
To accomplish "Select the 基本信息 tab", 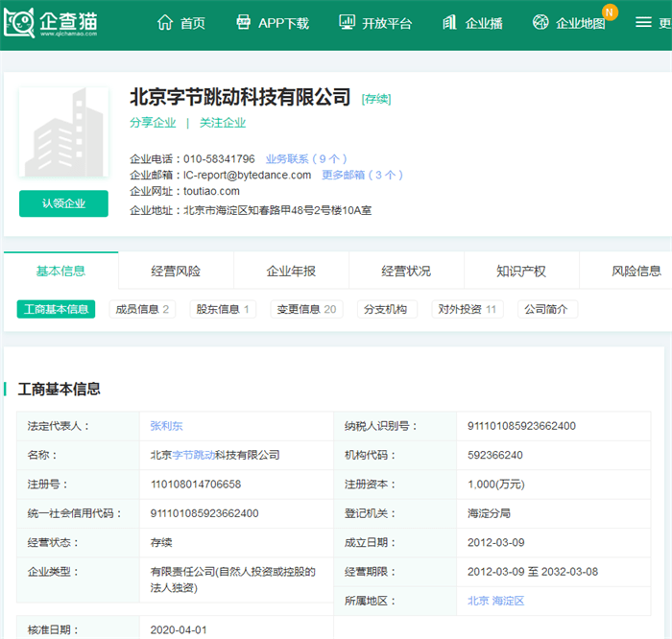I will tap(60, 271).
